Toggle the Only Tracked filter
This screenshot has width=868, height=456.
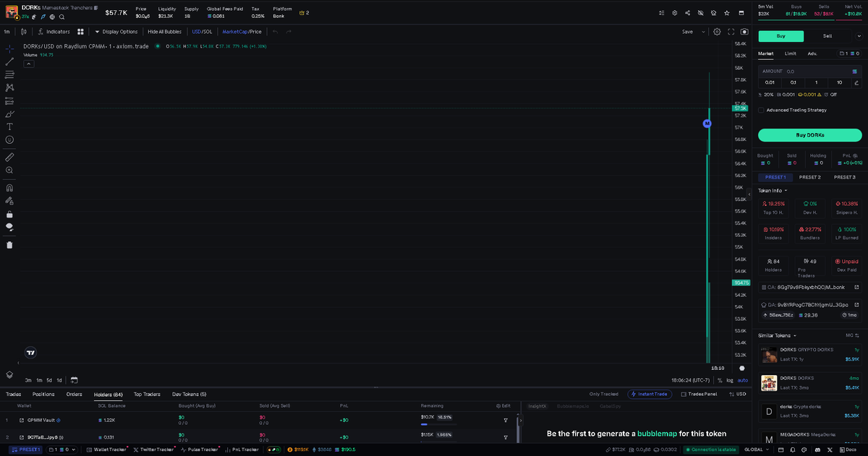click(x=603, y=395)
